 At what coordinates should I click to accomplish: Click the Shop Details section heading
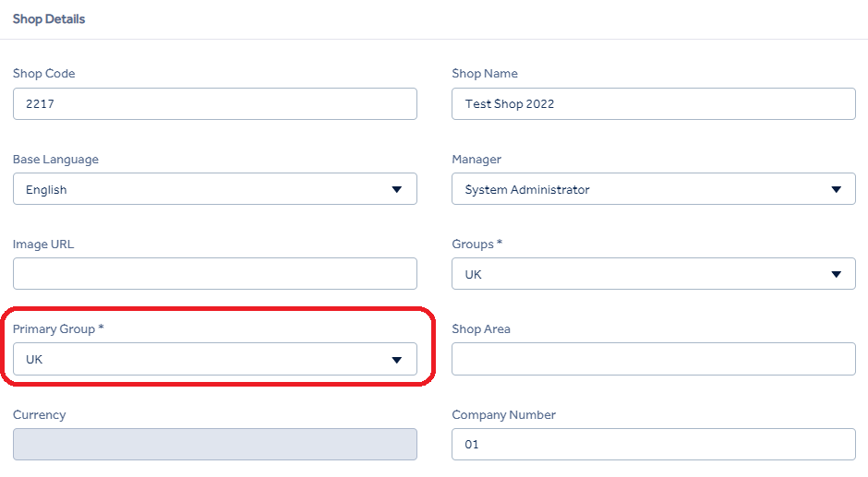49,18
